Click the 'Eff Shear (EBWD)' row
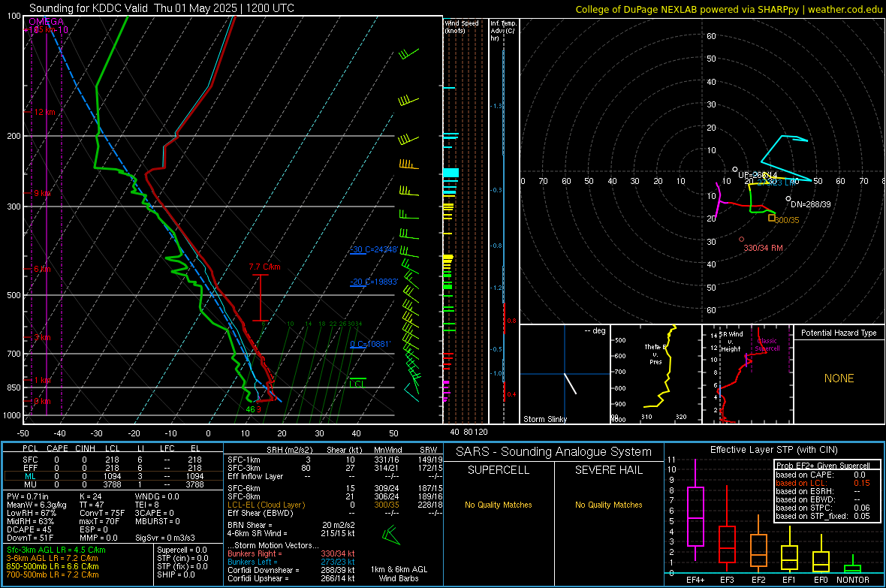The image size is (886, 588). (335, 513)
